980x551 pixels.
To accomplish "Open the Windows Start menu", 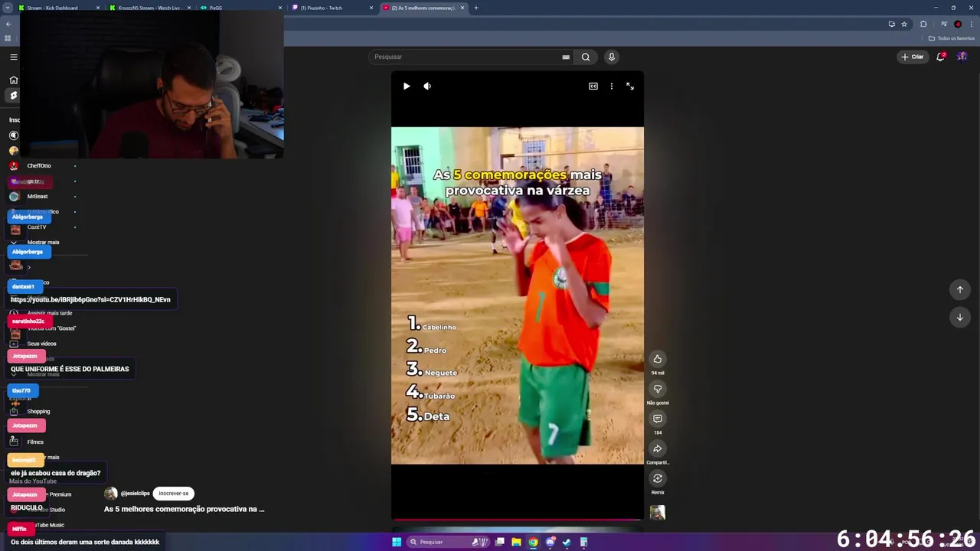I will pyautogui.click(x=397, y=542).
